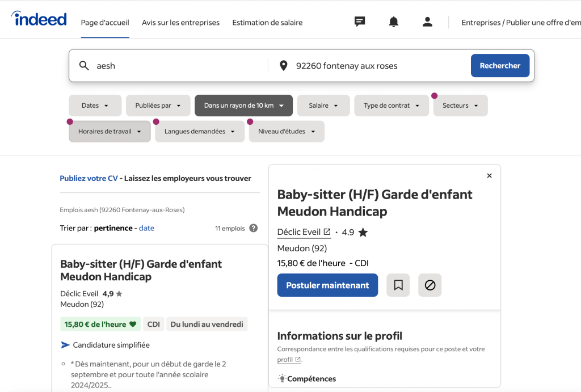Open the notifications bell
This screenshot has width=581, height=392.
[393, 22]
